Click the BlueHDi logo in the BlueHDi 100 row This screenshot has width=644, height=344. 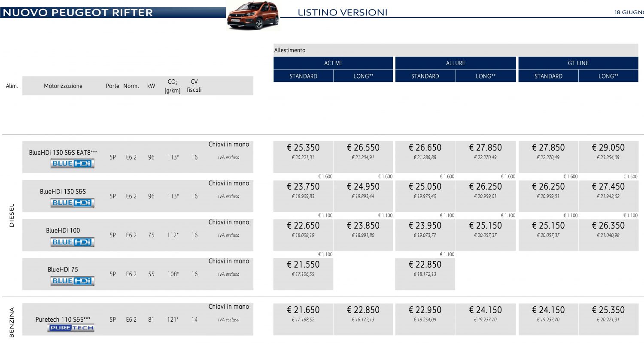(x=72, y=242)
